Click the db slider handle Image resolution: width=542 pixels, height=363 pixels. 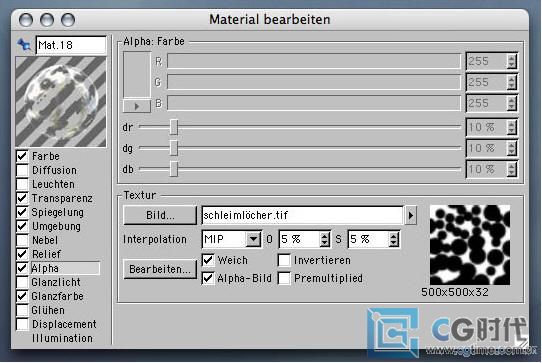[174, 169]
